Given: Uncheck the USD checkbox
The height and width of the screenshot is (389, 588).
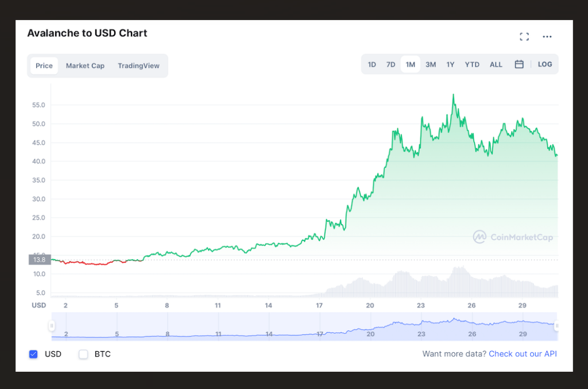Looking at the screenshot, I should (33, 354).
